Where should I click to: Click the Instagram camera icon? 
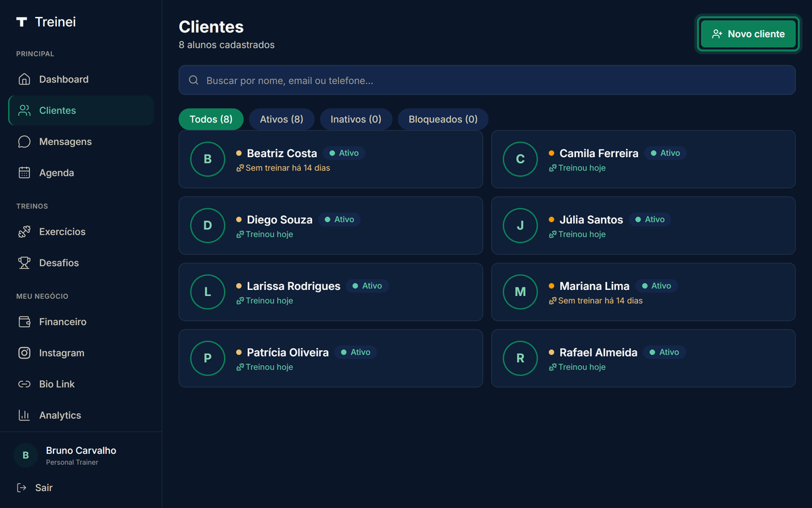pyautogui.click(x=24, y=353)
